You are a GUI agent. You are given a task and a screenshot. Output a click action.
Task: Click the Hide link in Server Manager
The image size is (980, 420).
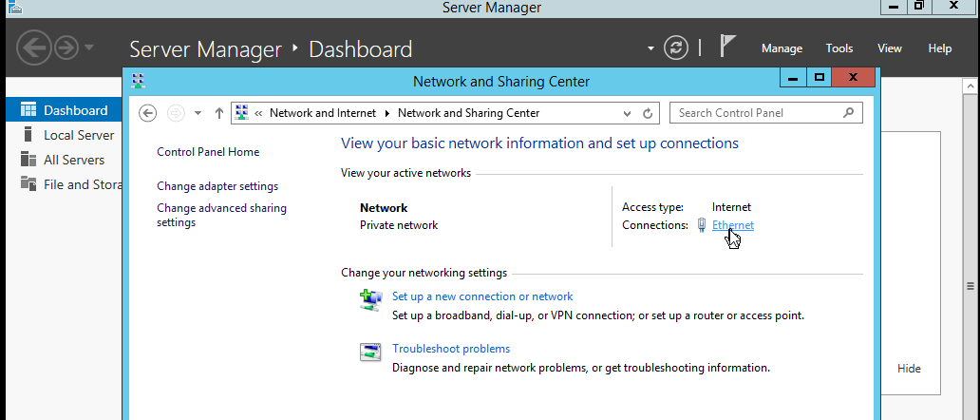click(909, 369)
